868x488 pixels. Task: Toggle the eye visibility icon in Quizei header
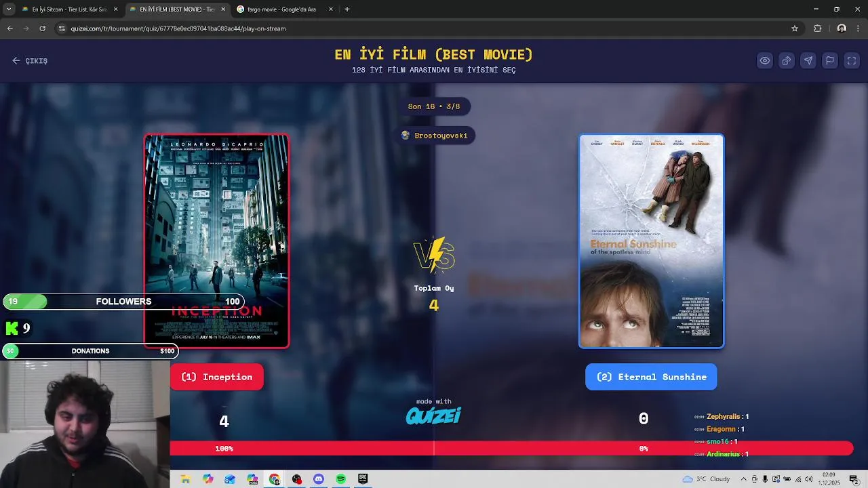(765, 61)
